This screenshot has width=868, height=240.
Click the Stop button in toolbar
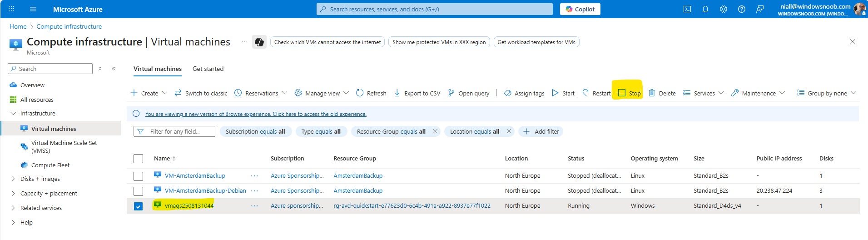(x=630, y=93)
